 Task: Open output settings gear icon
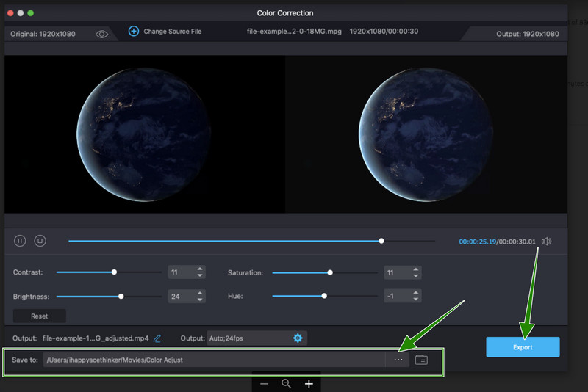pyautogui.click(x=298, y=338)
